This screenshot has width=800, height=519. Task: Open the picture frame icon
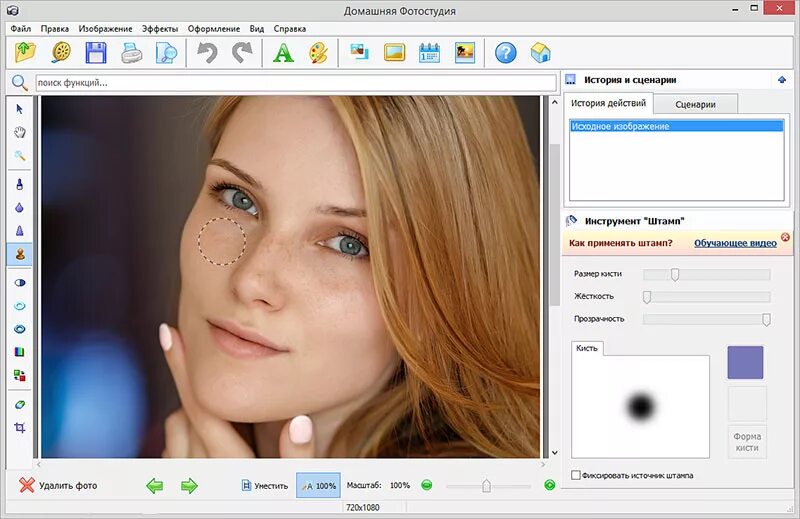tap(394, 53)
